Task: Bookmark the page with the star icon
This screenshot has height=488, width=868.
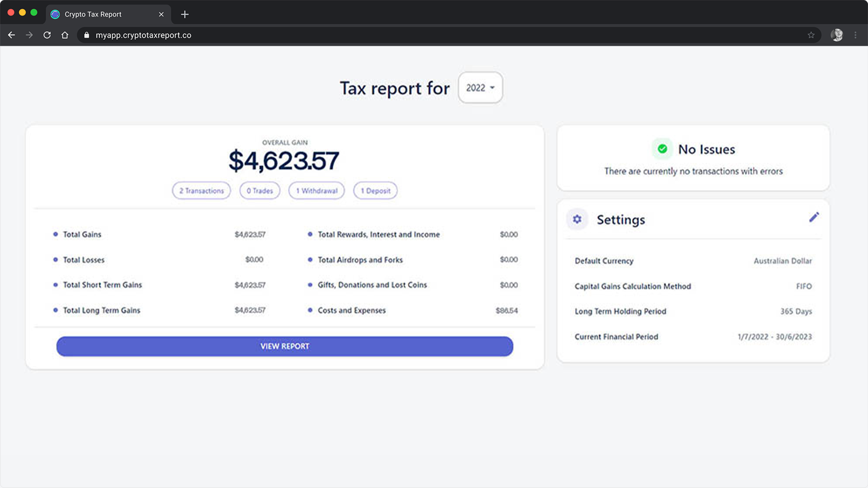Action: 811,35
